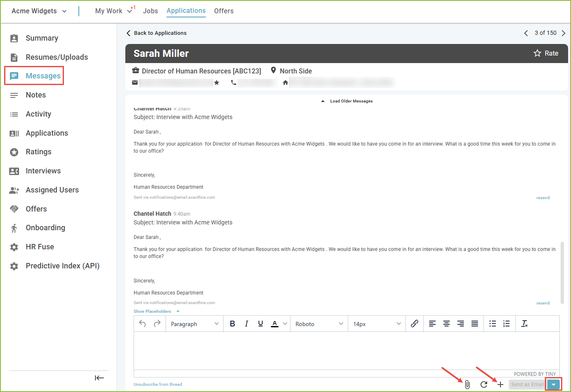Screen dimensions: 571x392
Task: Refresh messages with the reload icon
Action: (x=484, y=385)
